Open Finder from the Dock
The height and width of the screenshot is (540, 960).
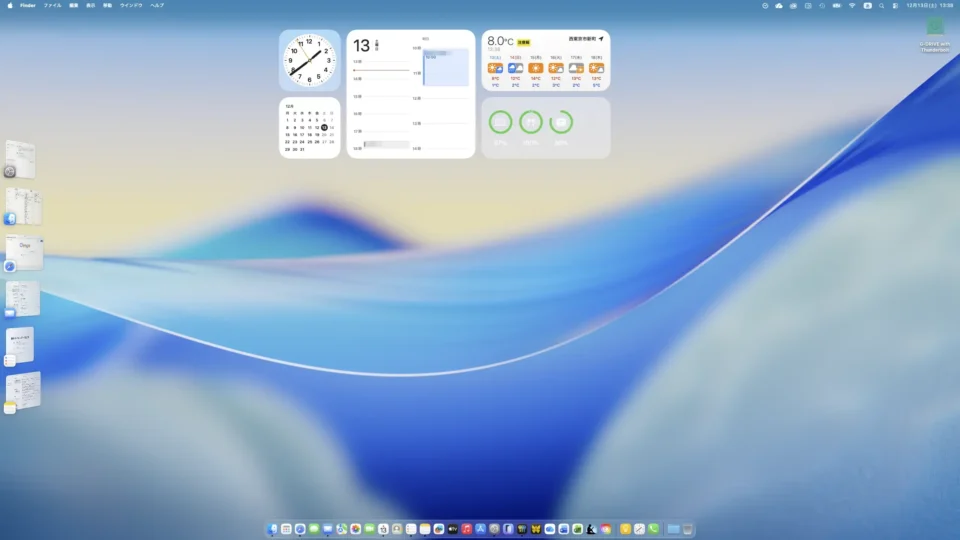click(272, 529)
